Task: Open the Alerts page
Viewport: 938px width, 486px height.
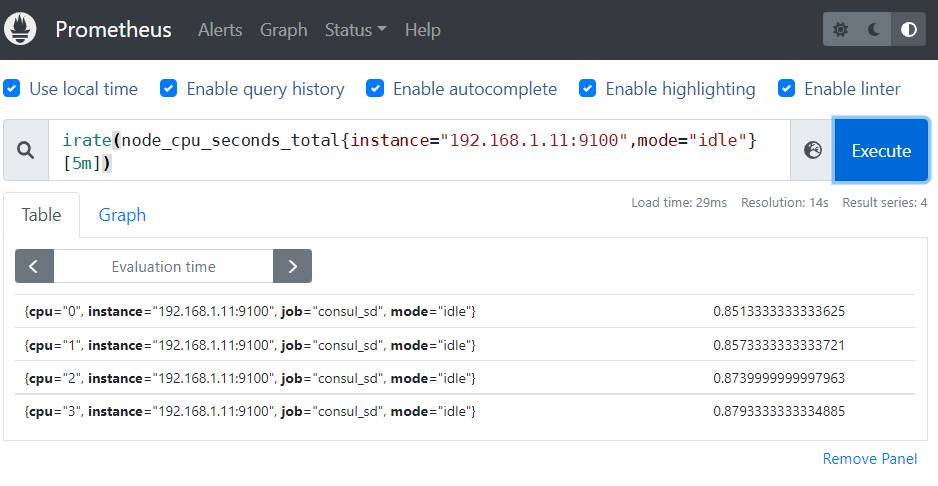Action: (x=220, y=30)
